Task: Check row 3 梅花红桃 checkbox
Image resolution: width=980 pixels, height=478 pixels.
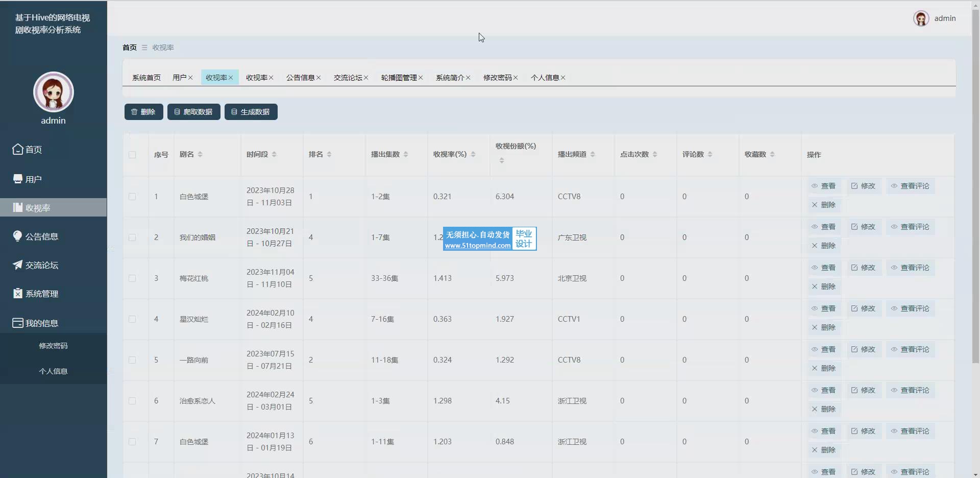Action: coord(132,278)
